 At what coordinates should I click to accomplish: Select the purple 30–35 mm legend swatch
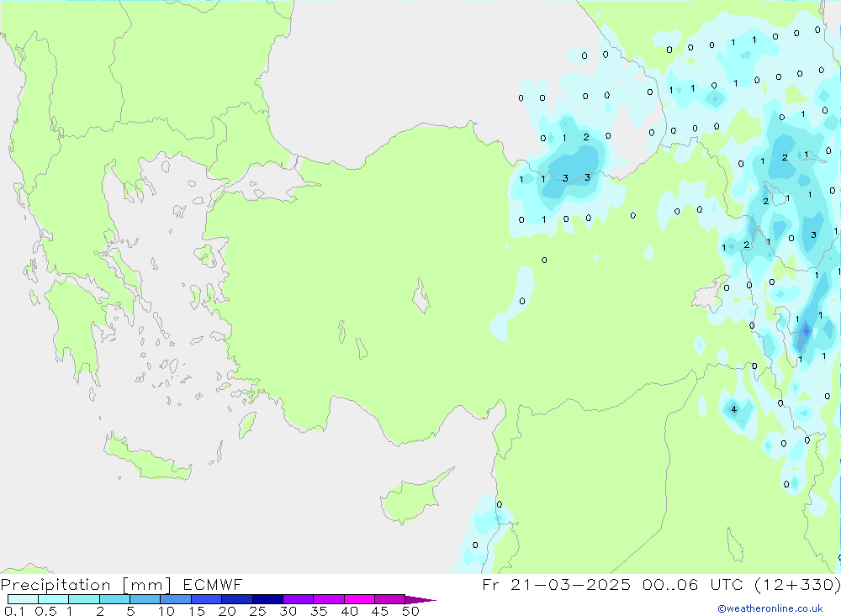pyautogui.click(x=298, y=599)
